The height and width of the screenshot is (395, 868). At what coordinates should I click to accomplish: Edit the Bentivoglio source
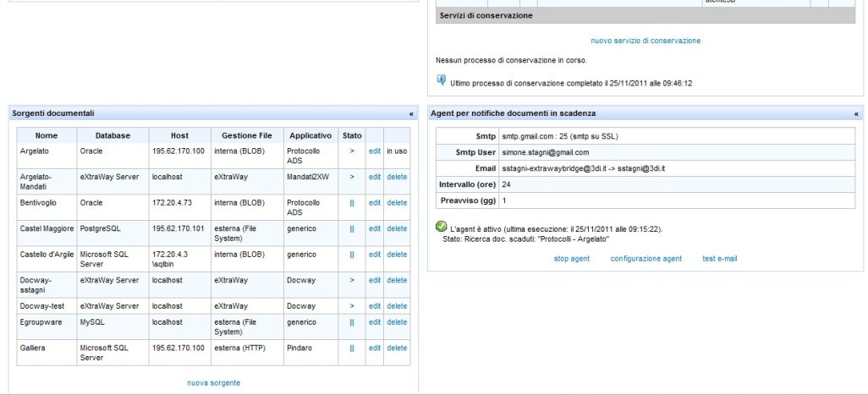[x=375, y=203]
